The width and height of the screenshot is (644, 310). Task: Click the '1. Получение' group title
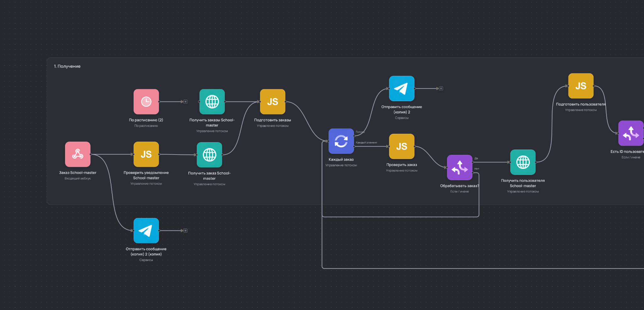(x=67, y=66)
